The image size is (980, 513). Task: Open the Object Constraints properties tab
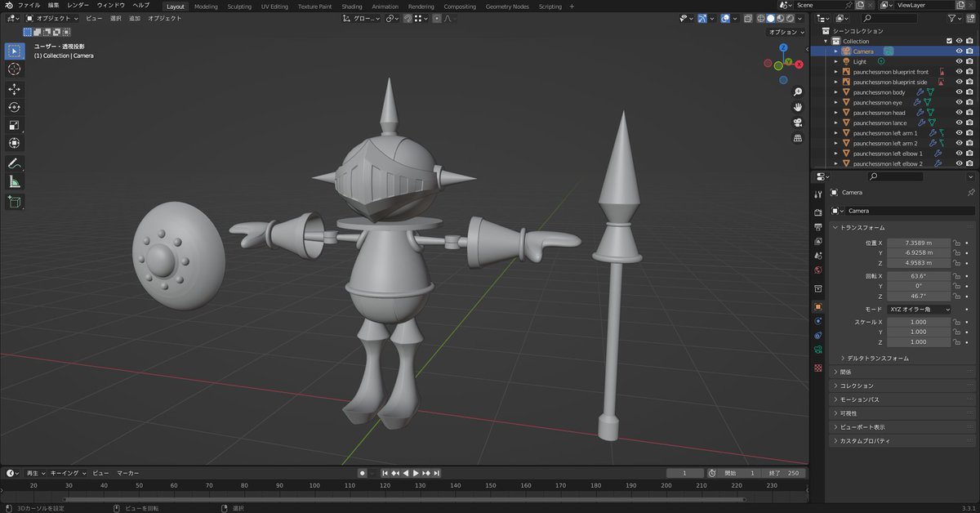(x=818, y=335)
